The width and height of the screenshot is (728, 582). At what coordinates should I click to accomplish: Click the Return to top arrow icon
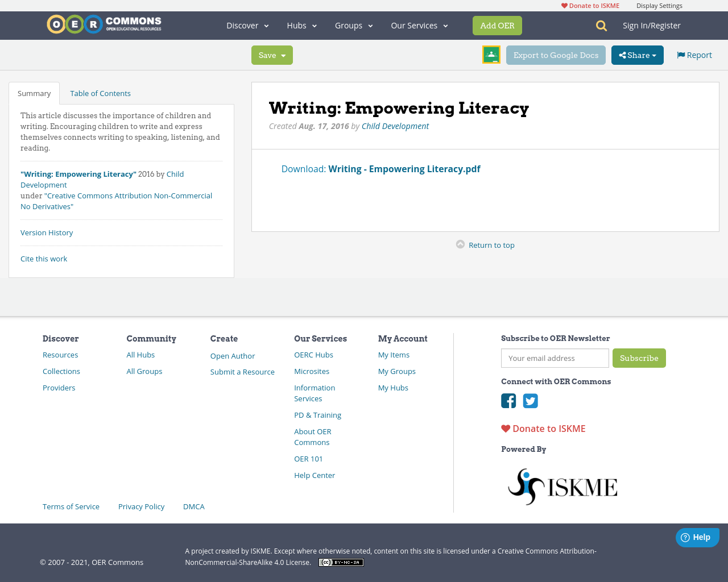pos(460,243)
